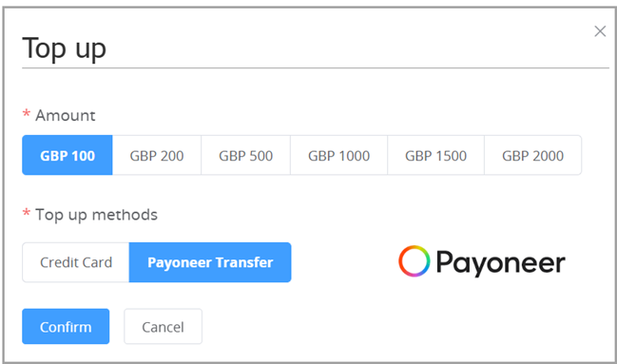Pick the GBP 500 amount
Image resolution: width=617 pixels, height=364 pixels.
coord(245,155)
